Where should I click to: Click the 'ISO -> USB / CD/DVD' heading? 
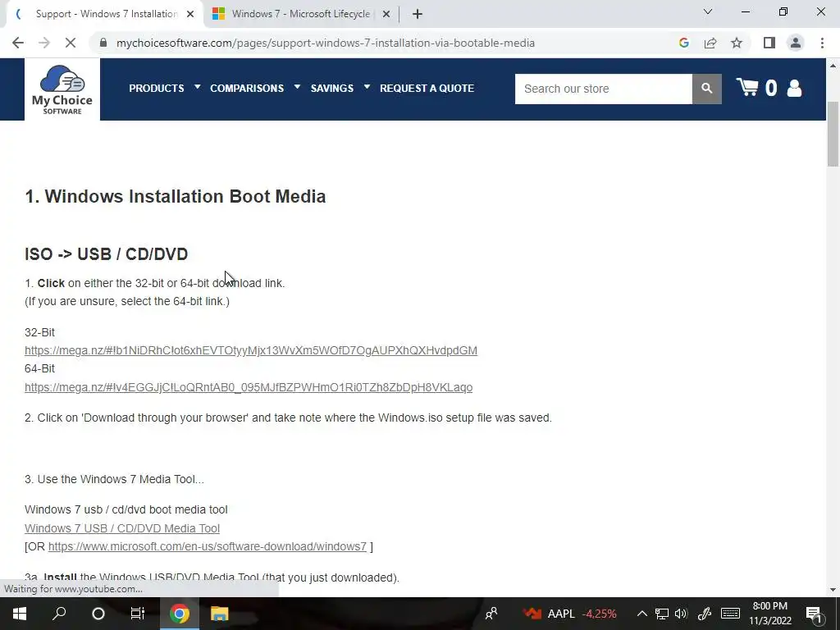(106, 254)
